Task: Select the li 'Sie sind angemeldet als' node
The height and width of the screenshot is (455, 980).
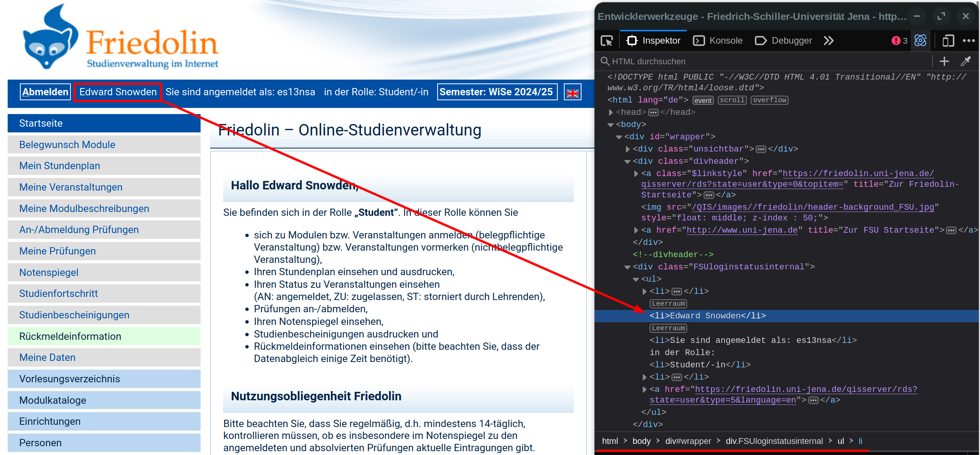Action: coord(753,341)
